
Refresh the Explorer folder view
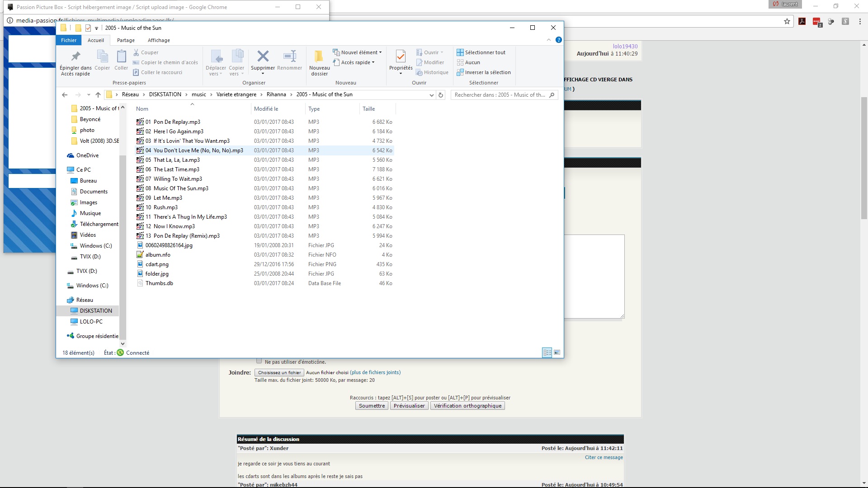(x=441, y=95)
